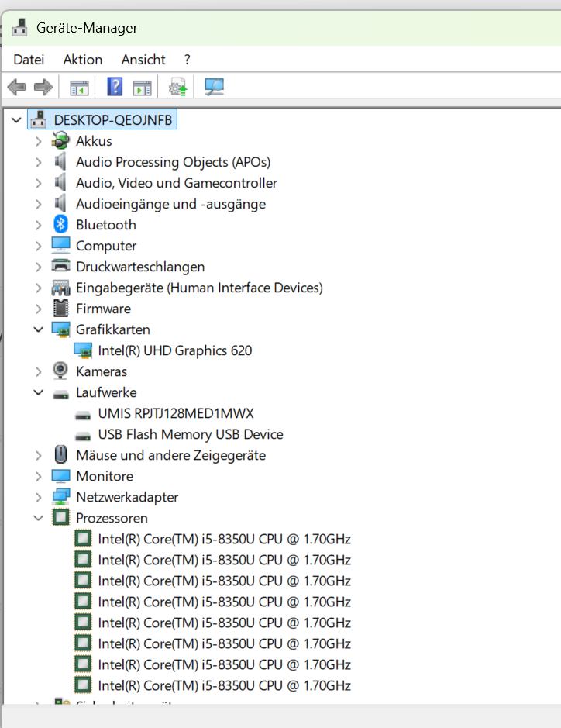Image resolution: width=561 pixels, height=728 pixels.
Task: Toggle the action pane toolbar icon
Action: point(142,88)
